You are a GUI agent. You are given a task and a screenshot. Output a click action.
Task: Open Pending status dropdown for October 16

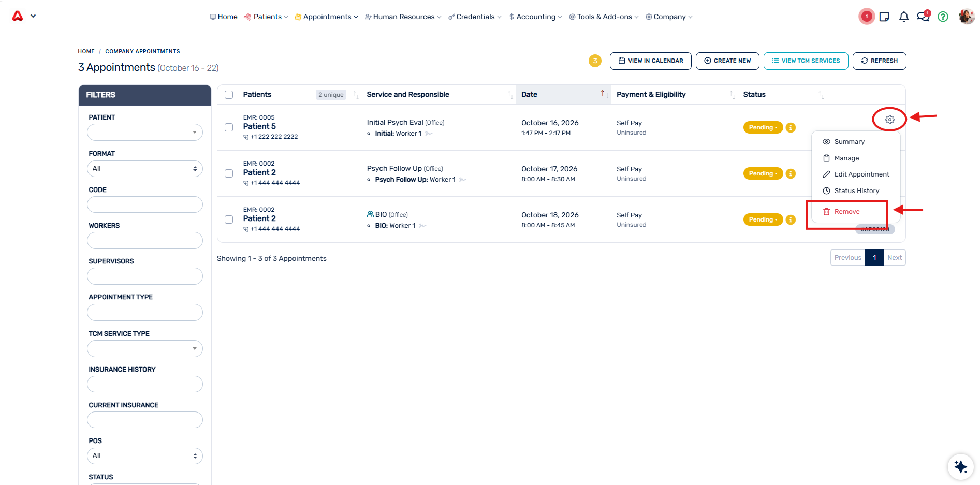[x=763, y=127]
